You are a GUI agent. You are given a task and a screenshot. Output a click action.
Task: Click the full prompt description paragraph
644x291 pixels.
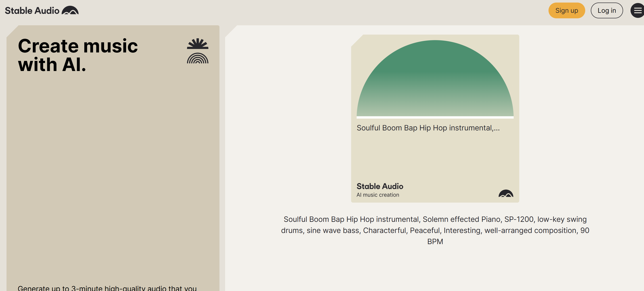(435, 230)
